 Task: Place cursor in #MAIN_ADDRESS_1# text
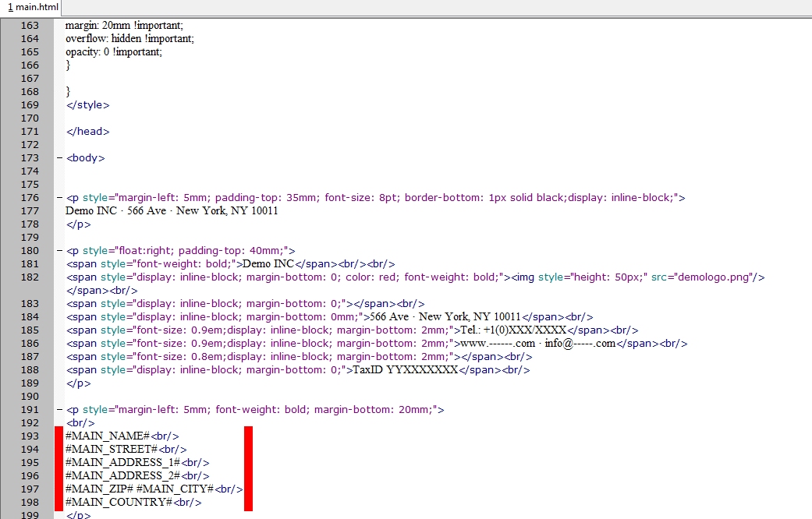(x=122, y=462)
